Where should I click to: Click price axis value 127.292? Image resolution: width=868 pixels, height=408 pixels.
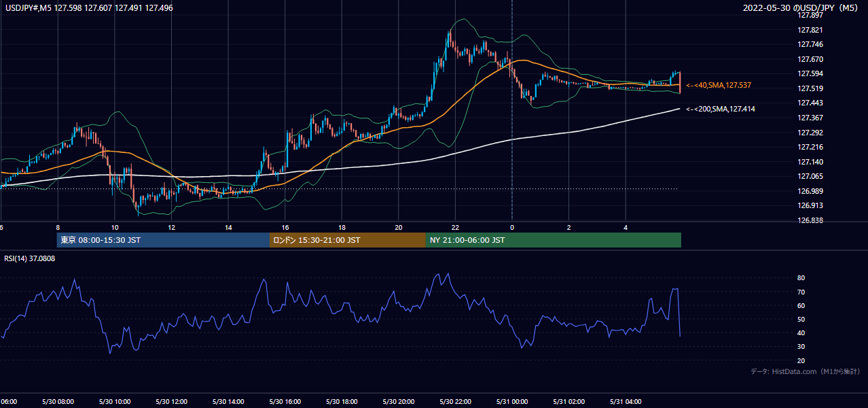(809, 133)
